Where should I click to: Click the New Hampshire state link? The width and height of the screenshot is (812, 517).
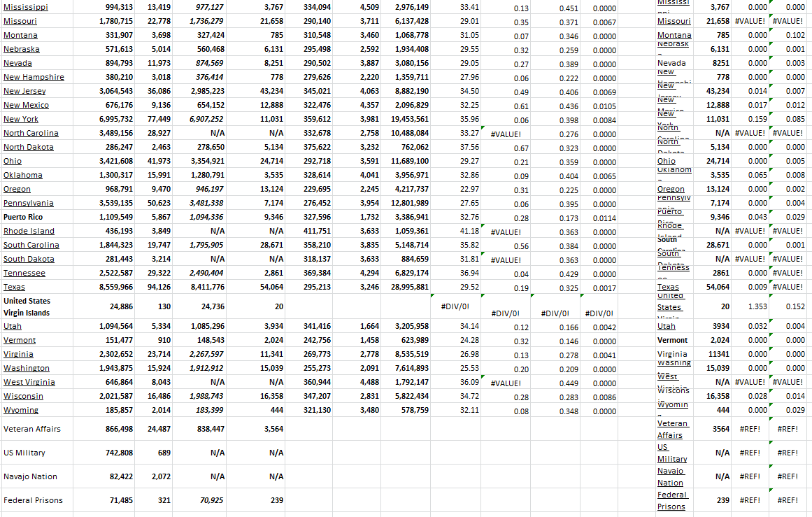coord(34,77)
